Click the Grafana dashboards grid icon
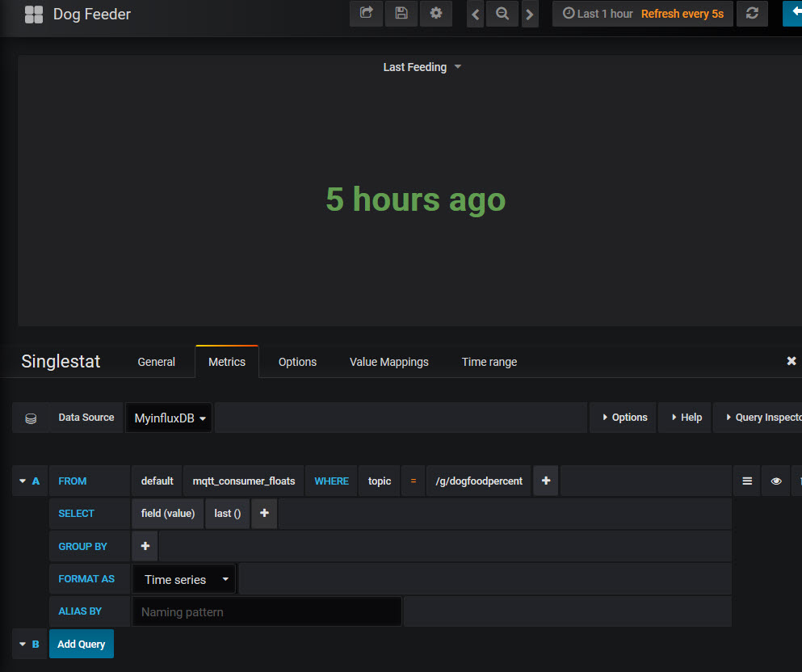The image size is (802, 672). coord(33,14)
